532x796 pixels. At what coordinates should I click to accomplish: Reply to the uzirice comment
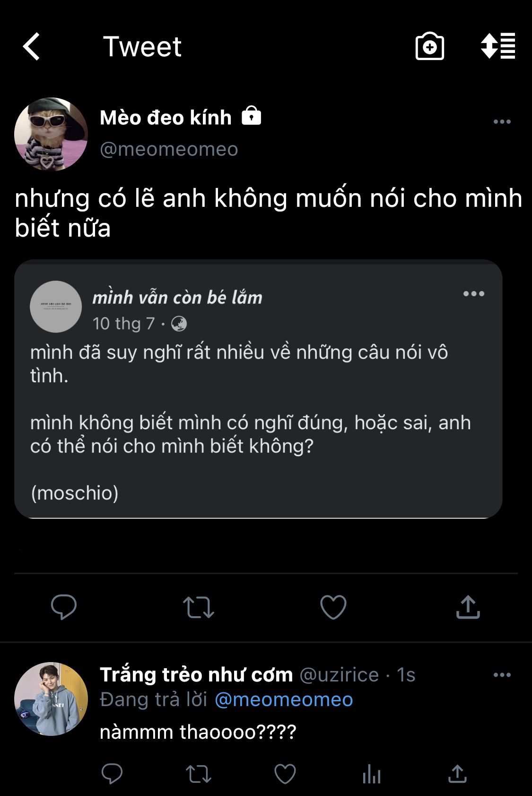[112, 774]
